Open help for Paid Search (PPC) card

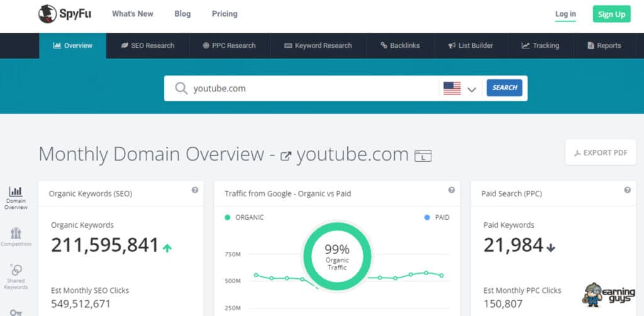pos(627,190)
